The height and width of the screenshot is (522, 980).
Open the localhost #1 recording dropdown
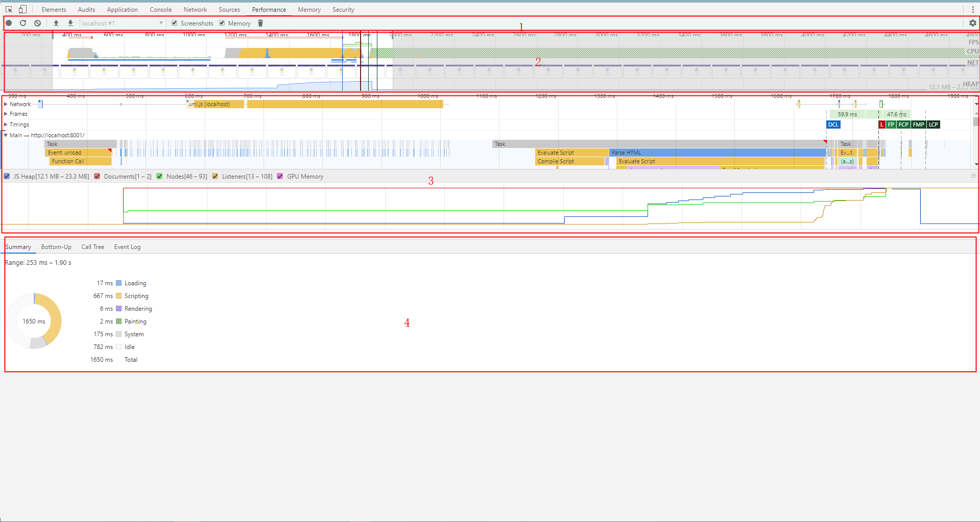point(122,23)
